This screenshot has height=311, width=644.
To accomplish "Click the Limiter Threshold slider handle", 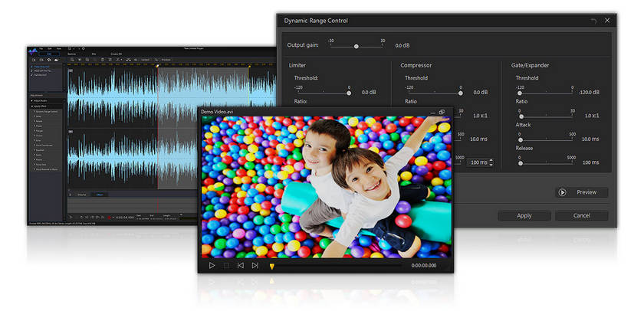I will tap(349, 92).
